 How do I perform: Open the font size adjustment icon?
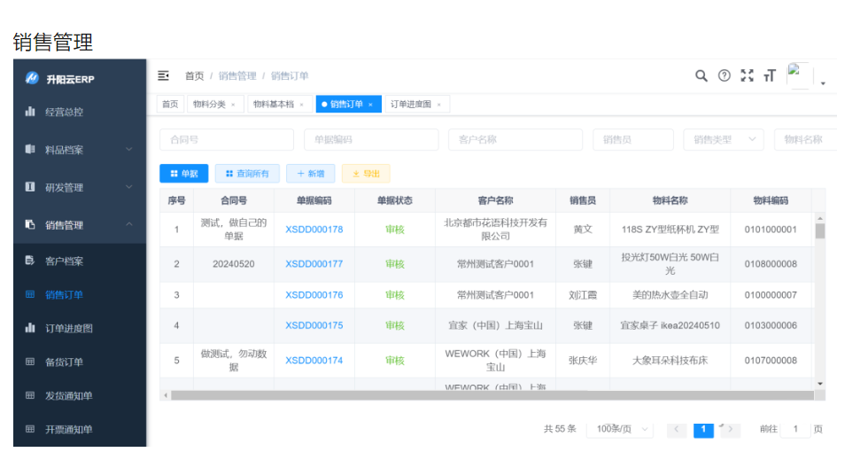770,76
